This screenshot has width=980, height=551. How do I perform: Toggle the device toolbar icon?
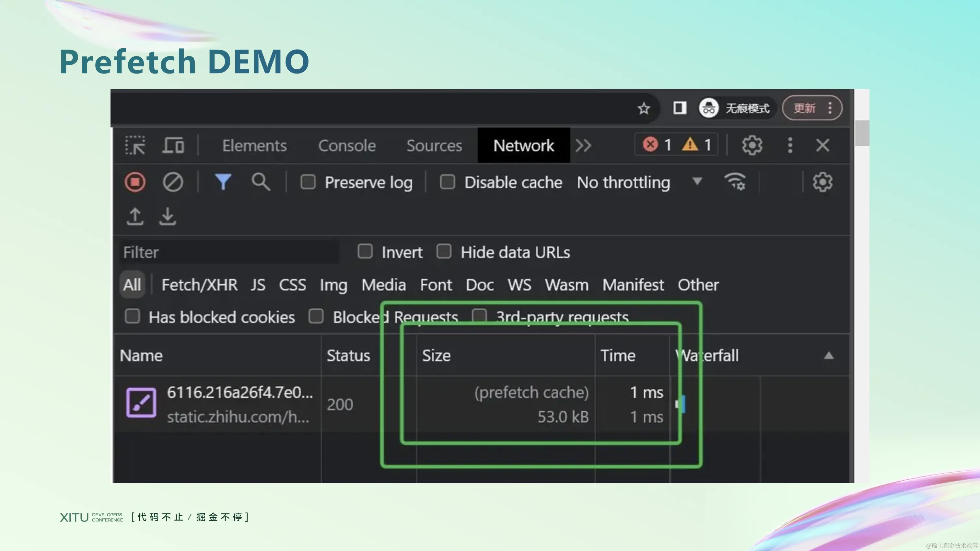173,145
